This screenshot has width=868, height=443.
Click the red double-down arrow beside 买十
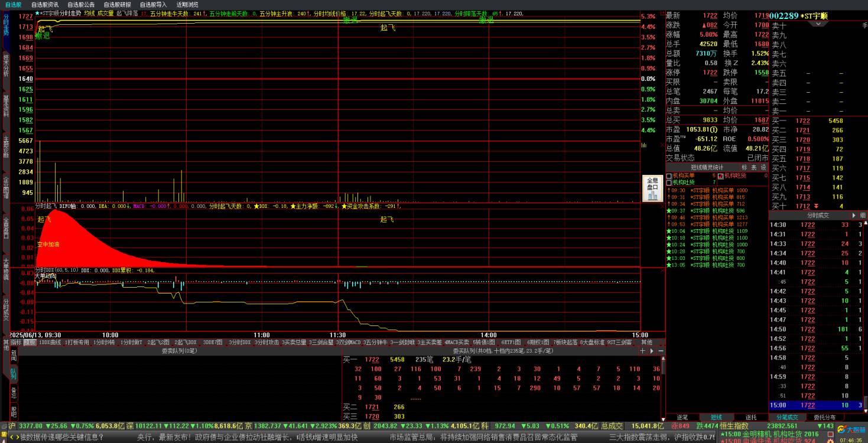(x=816, y=206)
